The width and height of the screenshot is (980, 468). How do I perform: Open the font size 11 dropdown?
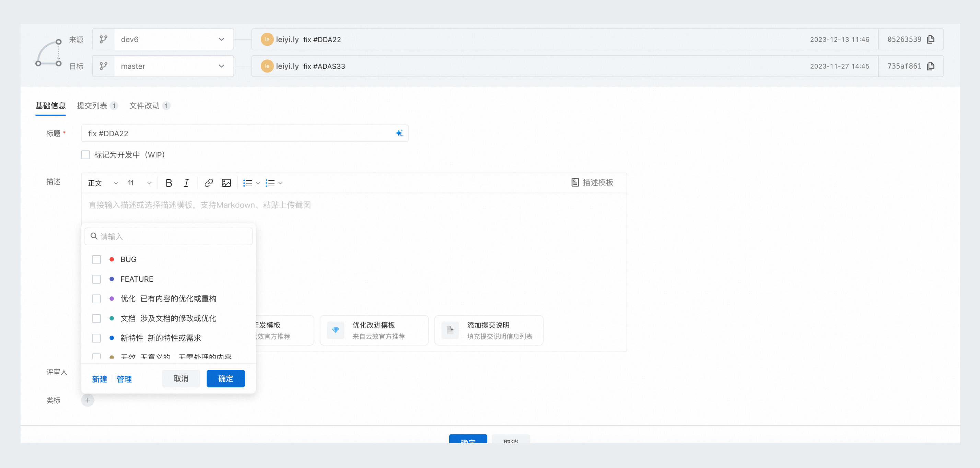pos(139,183)
